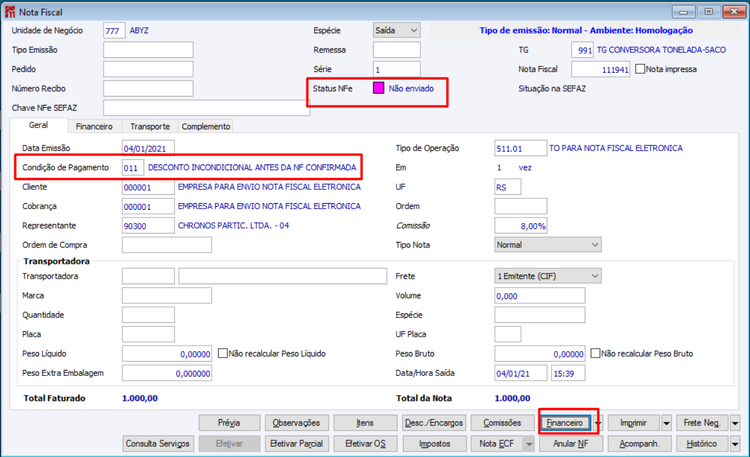Expand the arrow next to Histórico button

(x=735, y=444)
